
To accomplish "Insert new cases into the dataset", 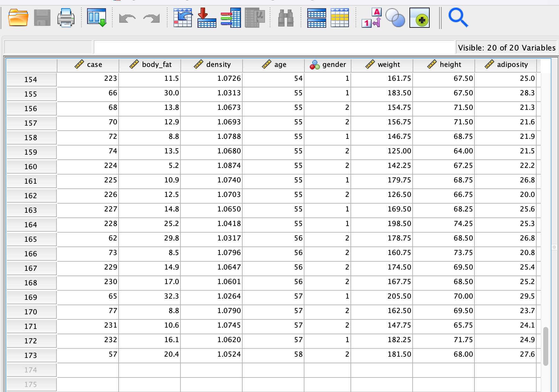I will pos(317,18).
